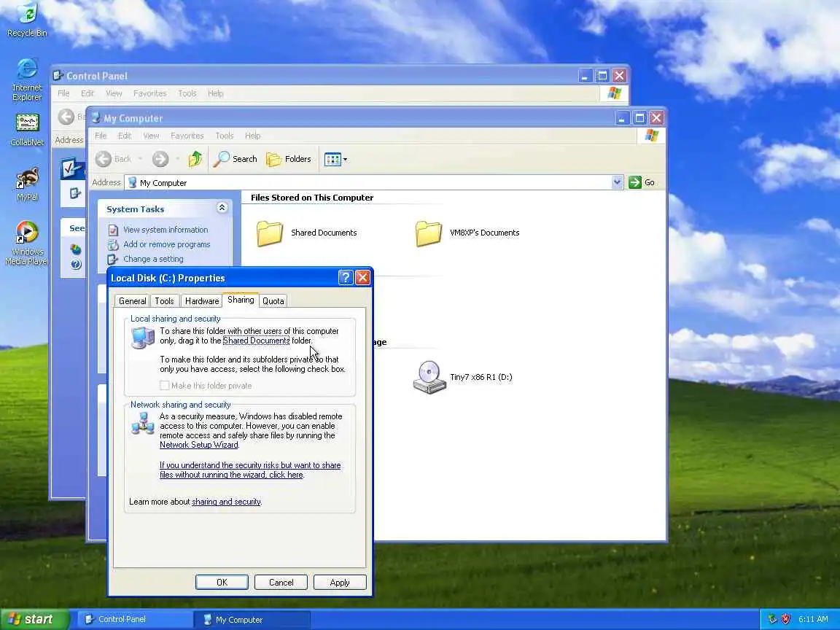The image size is (840, 630).
Task: Click the network sharing computers icon
Action: pyautogui.click(x=142, y=424)
